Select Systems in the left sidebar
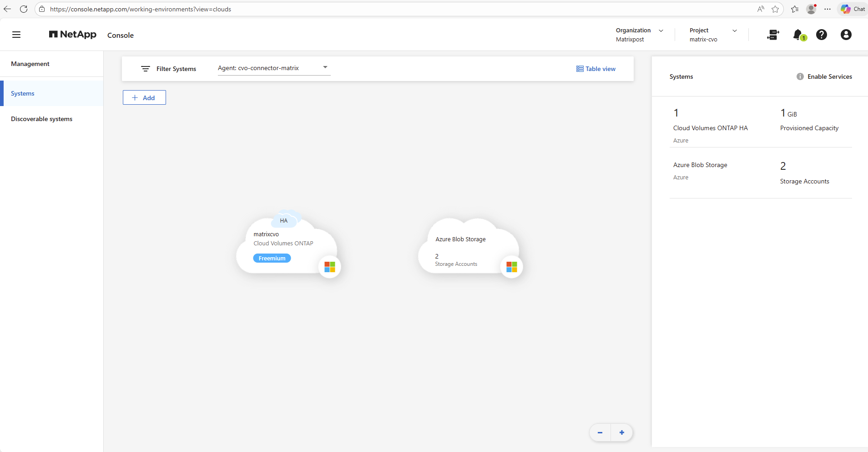 click(23, 93)
